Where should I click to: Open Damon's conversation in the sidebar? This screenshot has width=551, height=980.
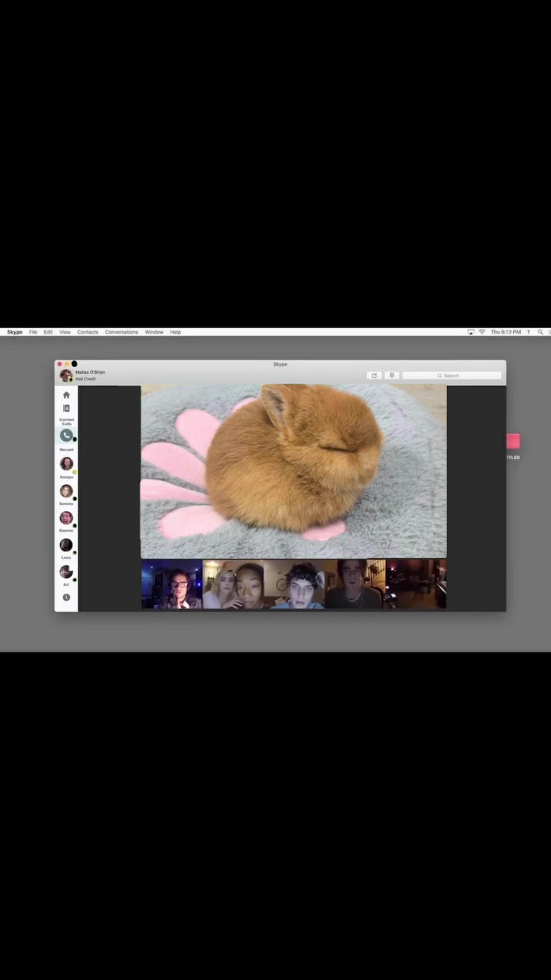point(66,518)
